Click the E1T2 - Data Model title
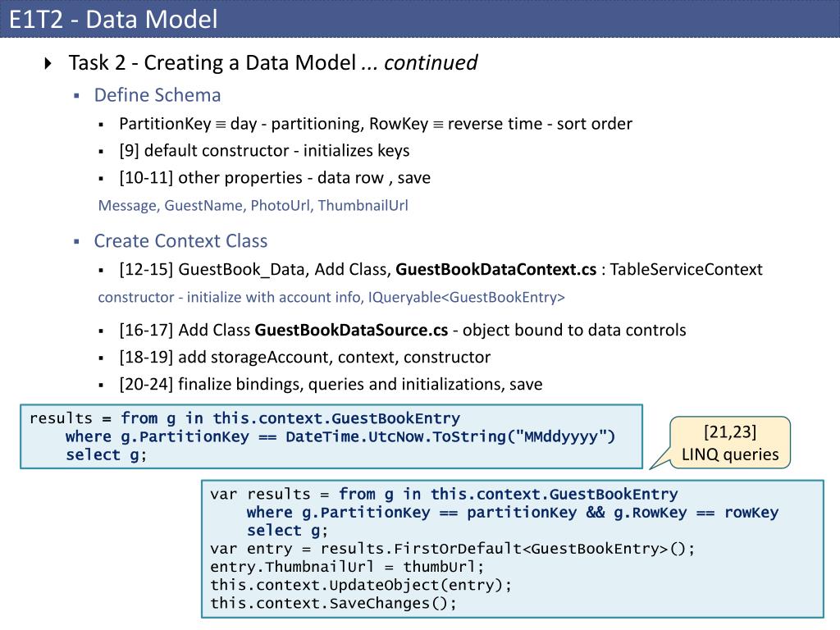 pyautogui.click(x=113, y=20)
